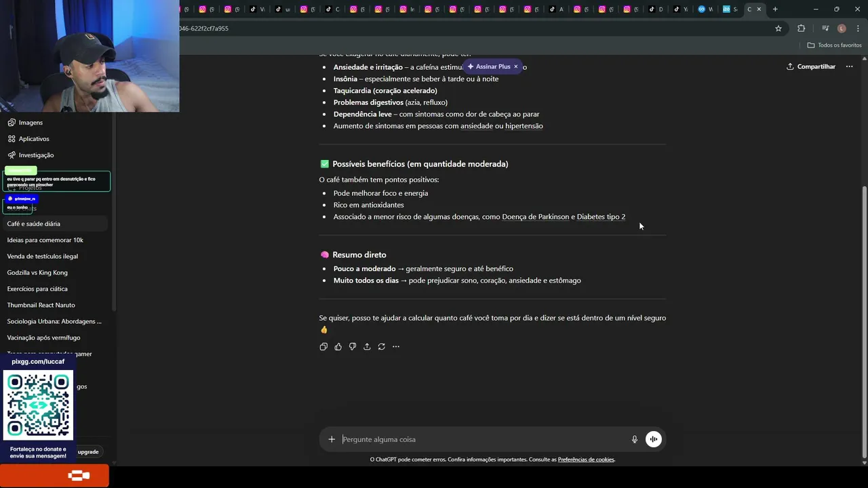Copy the ChatGPT response
Screen dimensions: 868x488
pos(323,346)
